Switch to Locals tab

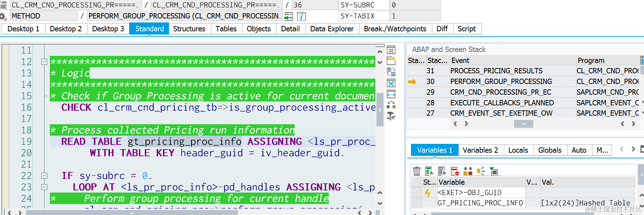pos(518,150)
